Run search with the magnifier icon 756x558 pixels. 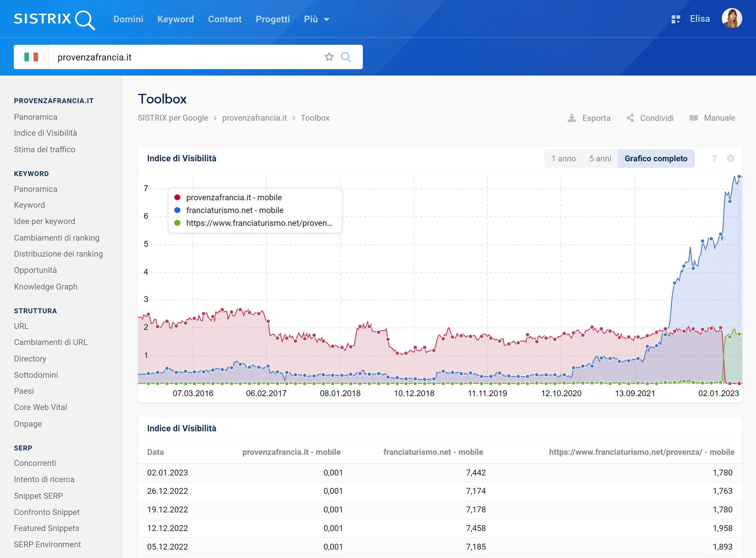pos(346,57)
